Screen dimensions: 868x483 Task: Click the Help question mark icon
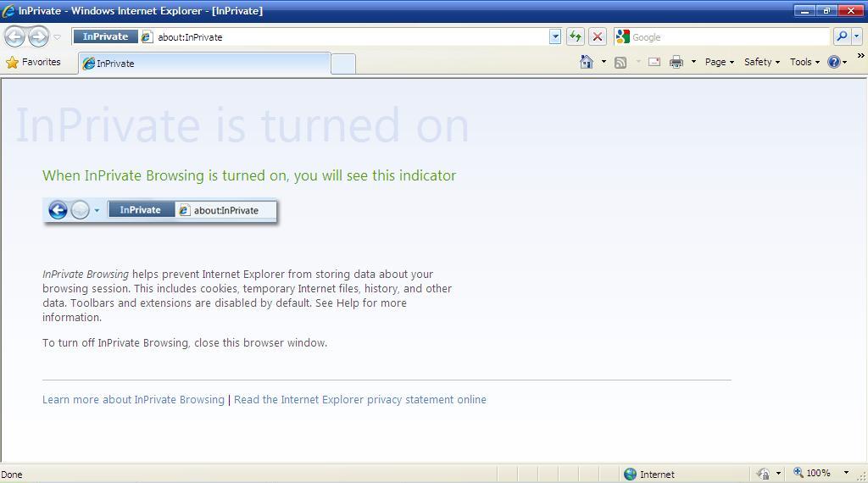[x=834, y=62]
